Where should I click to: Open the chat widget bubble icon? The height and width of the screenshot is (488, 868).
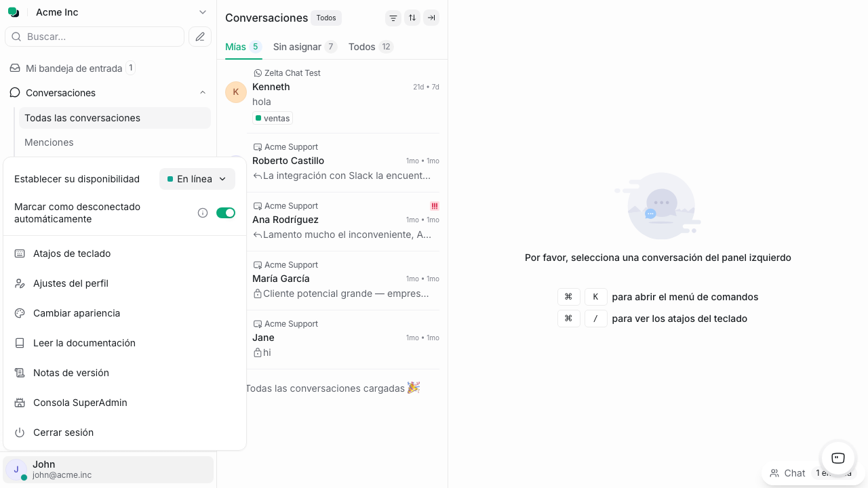(837, 458)
